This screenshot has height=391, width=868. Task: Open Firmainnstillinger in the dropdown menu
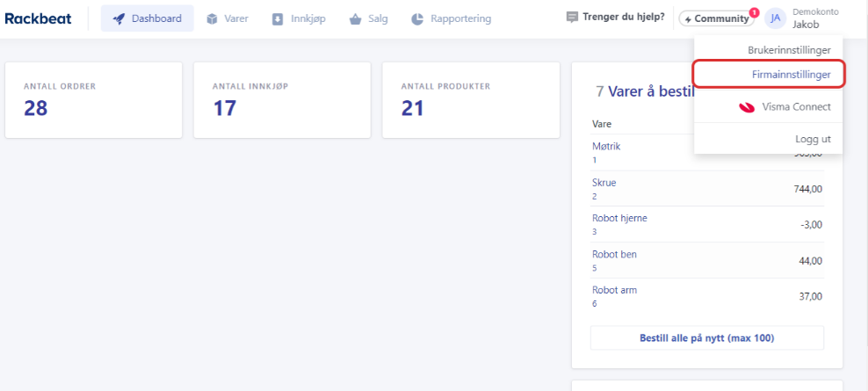pos(791,75)
